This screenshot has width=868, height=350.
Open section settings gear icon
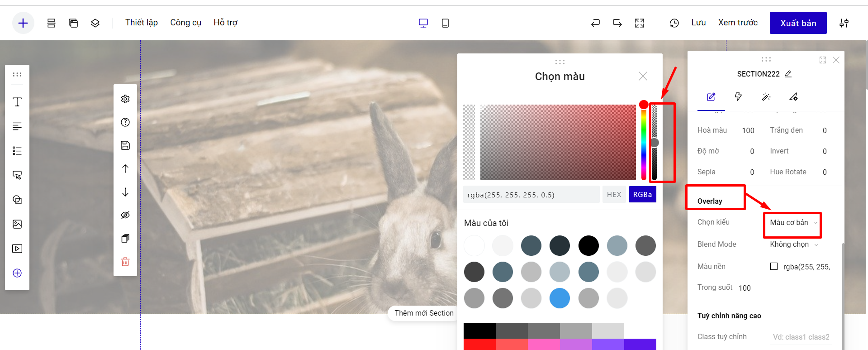click(x=125, y=99)
